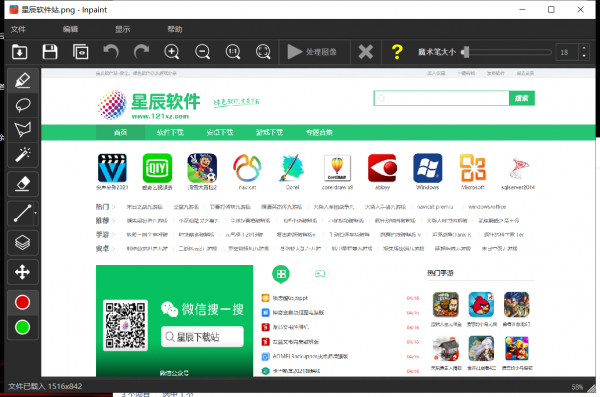Viewport: 600px width, 397px height.
Task: Select the marker tool
Action: [23, 80]
